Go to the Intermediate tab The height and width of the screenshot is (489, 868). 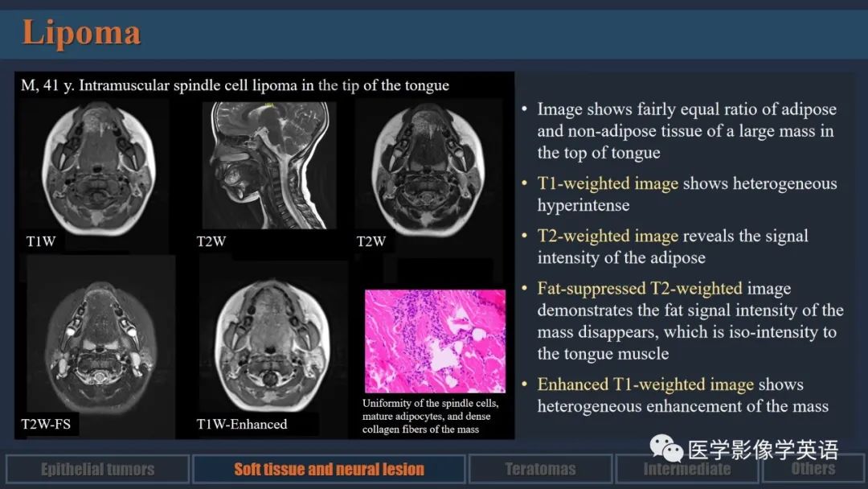pyautogui.click(x=687, y=469)
